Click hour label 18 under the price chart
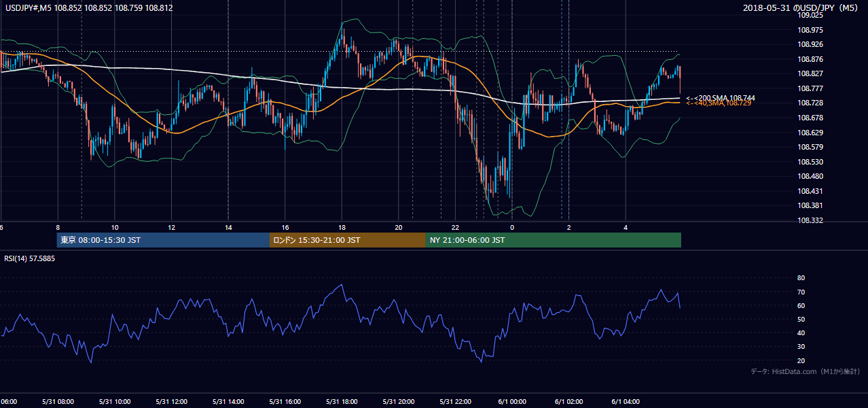 (342, 228)
